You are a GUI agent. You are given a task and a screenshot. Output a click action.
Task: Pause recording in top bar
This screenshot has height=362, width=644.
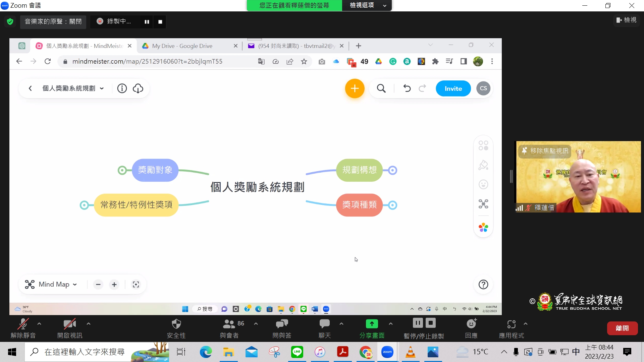point(147,22)
